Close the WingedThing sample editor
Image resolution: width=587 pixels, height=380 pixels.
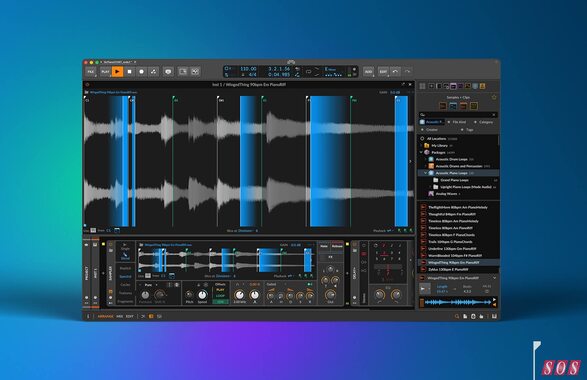click(410, 85)
